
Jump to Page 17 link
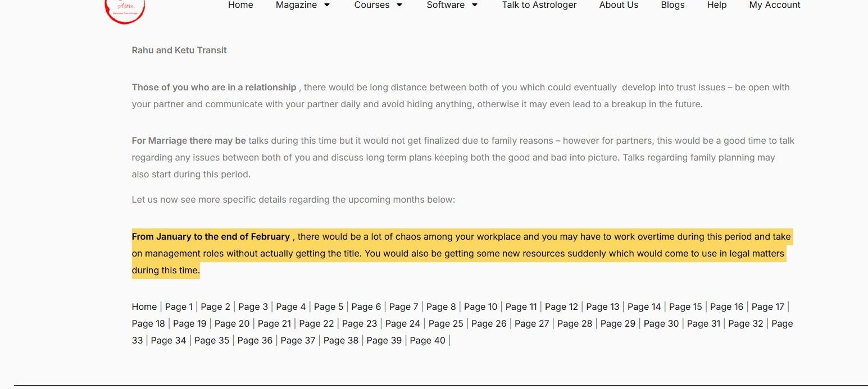[x=767, y=306]
